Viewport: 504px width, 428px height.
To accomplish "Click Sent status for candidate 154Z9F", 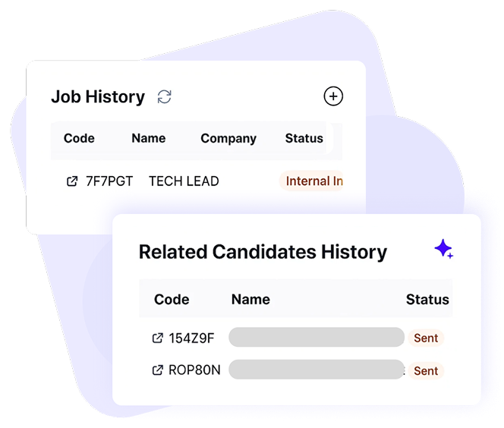I will pyautogui.click(x=426, y=338).
